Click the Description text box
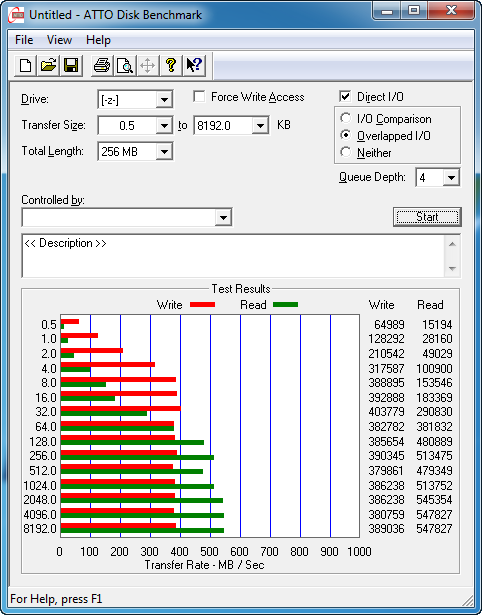Image resolution: width=482 pixels, height=615 pixels. 233,256
